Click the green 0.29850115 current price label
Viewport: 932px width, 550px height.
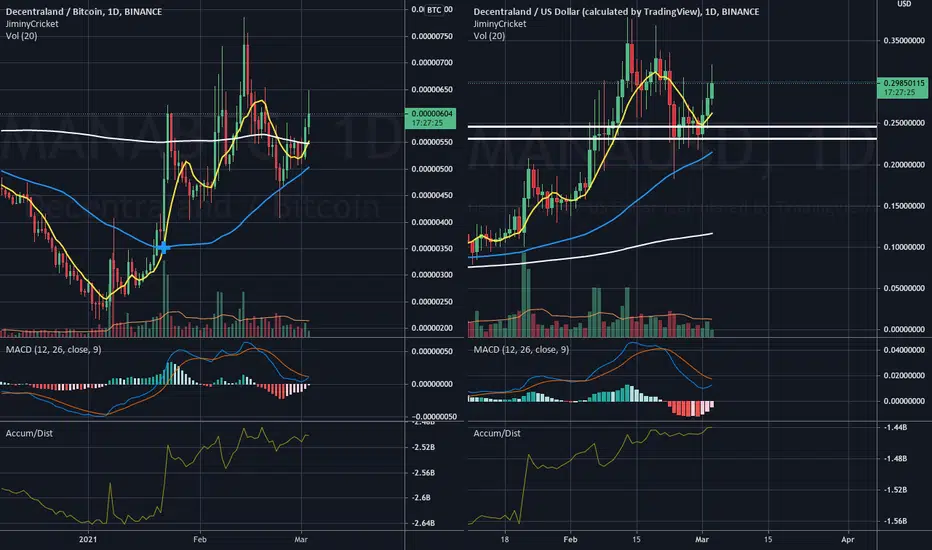coord(902,87)
